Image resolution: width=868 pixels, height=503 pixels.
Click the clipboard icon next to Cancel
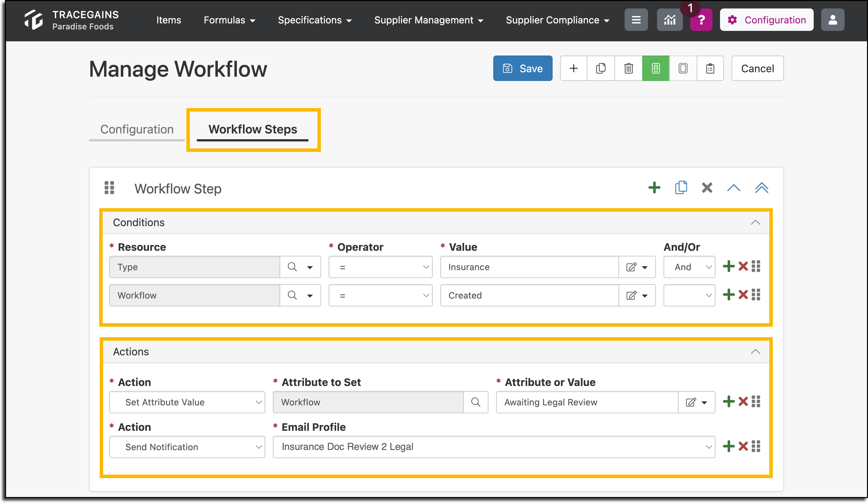(710, 68)
